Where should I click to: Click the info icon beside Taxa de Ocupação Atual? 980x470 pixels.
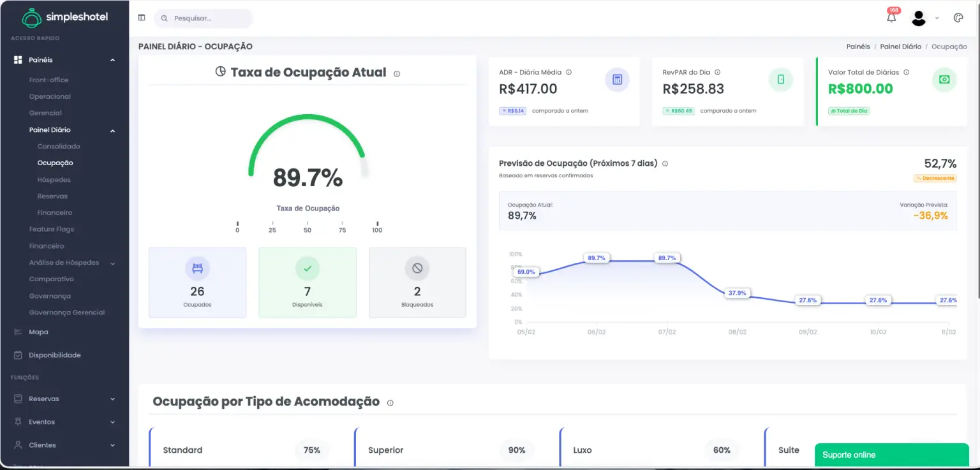396,73
